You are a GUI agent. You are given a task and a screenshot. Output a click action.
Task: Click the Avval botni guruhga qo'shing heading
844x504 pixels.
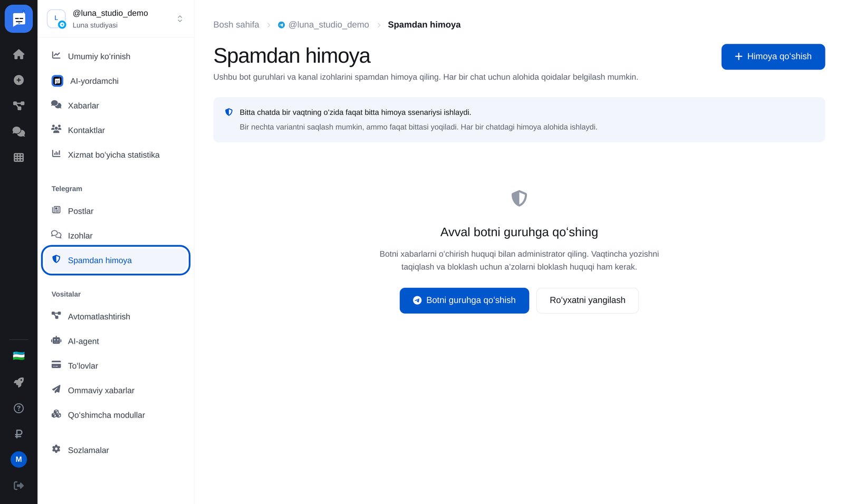click(519, 232)
